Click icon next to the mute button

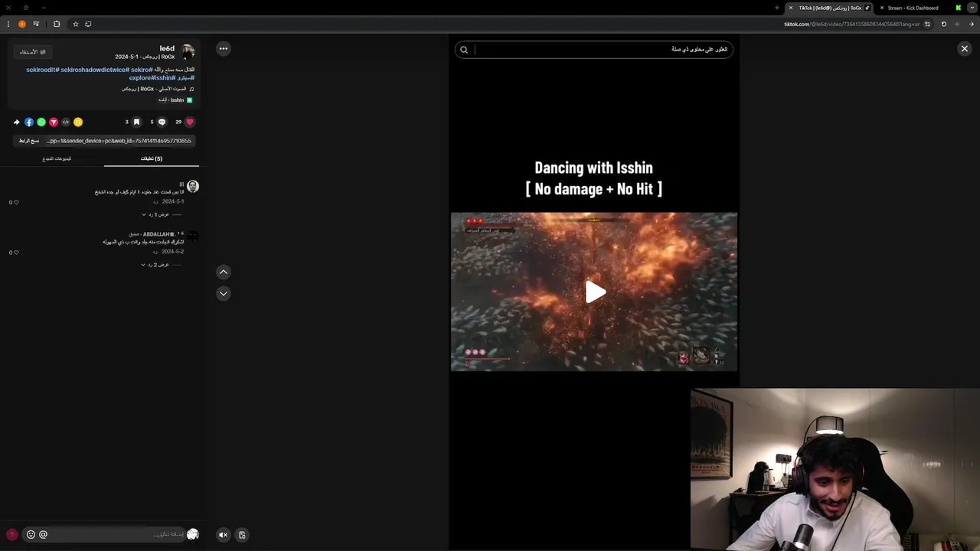pyautogui.click(x=242, y=535)
